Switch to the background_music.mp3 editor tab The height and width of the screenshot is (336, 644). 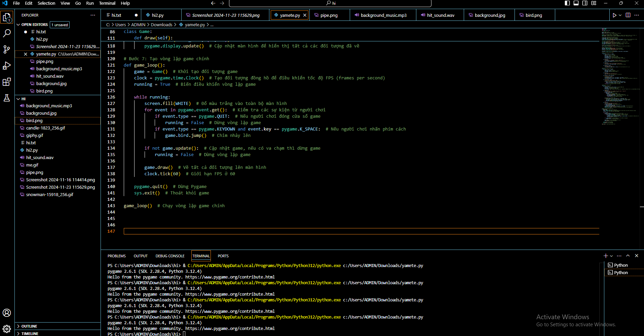pos(383,15)
